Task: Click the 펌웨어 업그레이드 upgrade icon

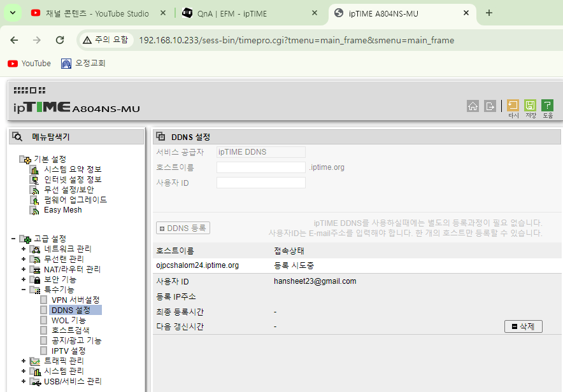Action: pos(34,200)
